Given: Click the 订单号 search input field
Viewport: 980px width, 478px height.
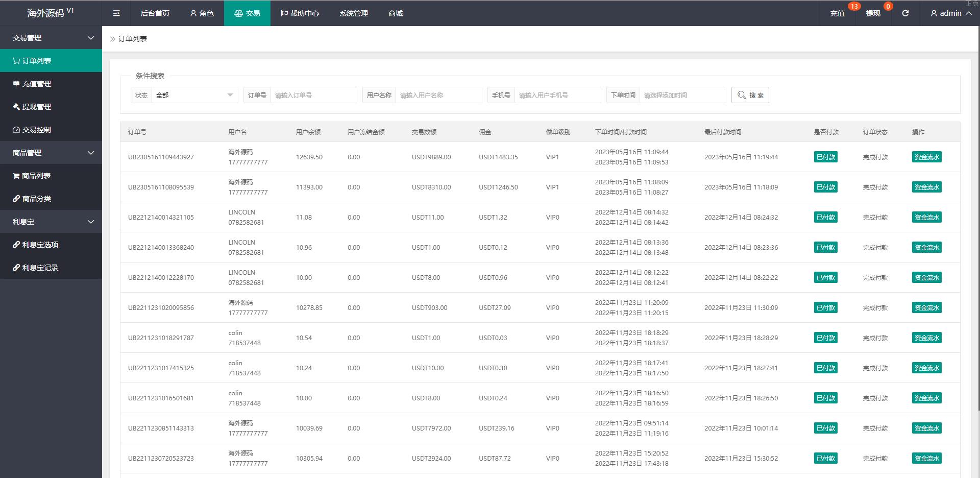Looking at the screenshot, I should pos(313,95).
